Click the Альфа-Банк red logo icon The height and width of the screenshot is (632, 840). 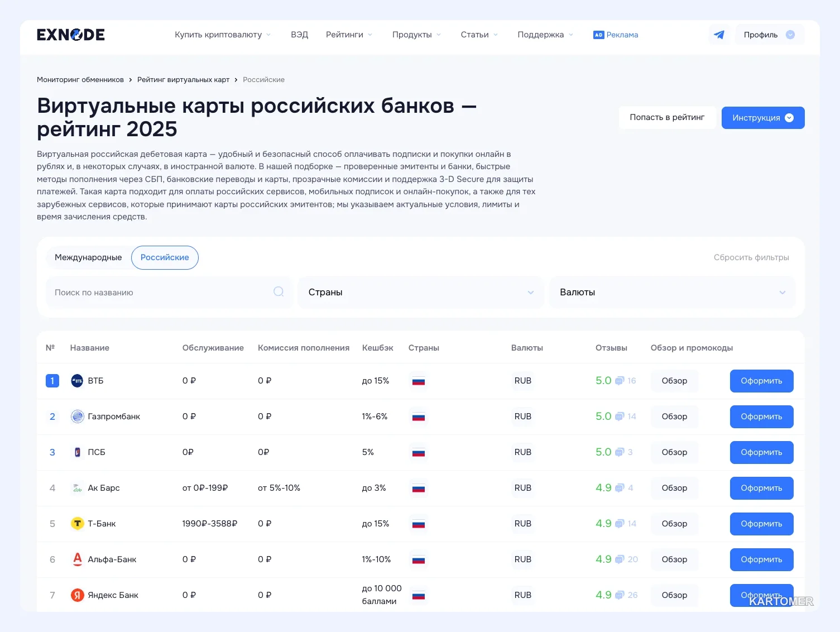click(77, 559)
